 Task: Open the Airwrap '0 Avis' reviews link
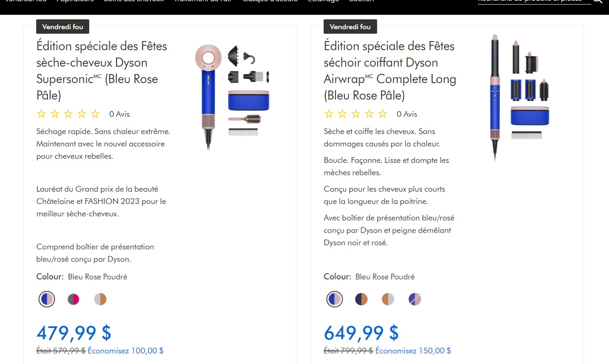(407, 114)
